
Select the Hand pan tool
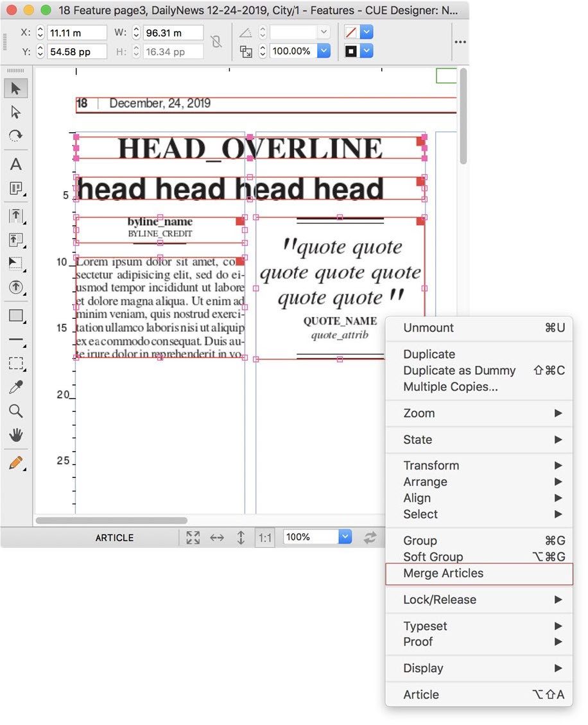16,436
